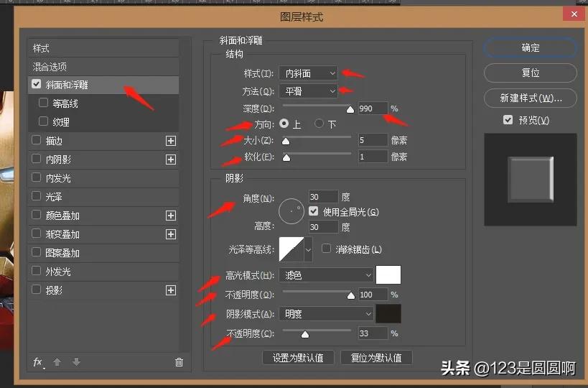Click the 新建样式 button

[x=531, y=98]
